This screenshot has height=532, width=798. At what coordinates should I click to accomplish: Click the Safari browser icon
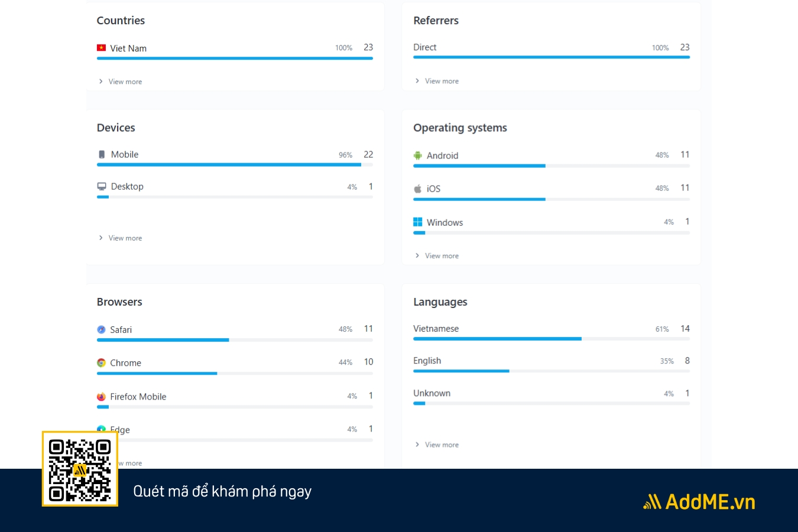(101, 330)
